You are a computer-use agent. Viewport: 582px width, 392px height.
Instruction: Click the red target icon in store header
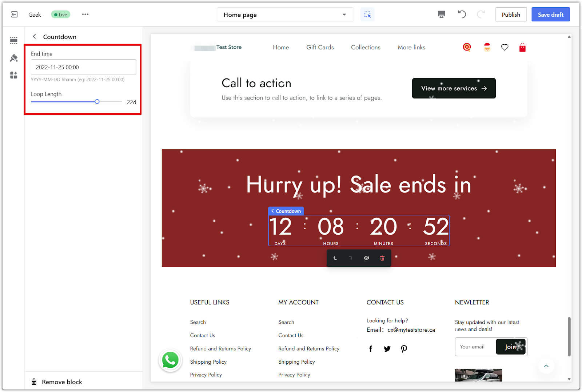click(x=467, y=47)
